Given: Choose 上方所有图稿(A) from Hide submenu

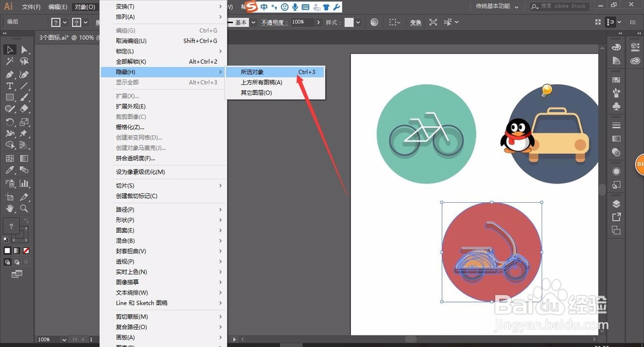Looking at the screenshot, I should [x=276, y=82].
